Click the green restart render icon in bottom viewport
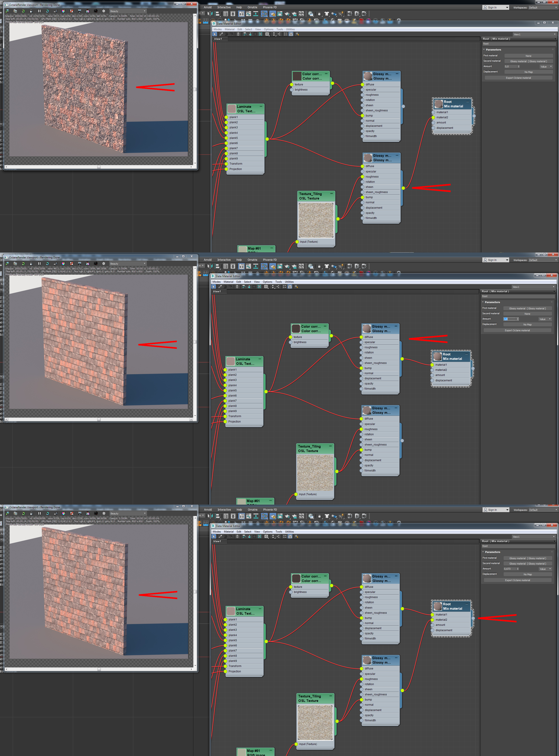Viewport: 559px width, 756px height. (x=23, y=514)
